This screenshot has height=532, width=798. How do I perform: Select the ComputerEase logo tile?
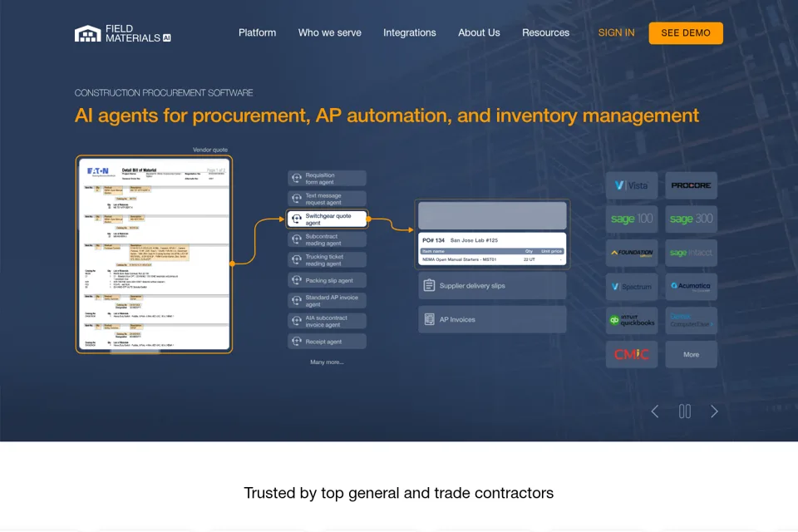691,321
